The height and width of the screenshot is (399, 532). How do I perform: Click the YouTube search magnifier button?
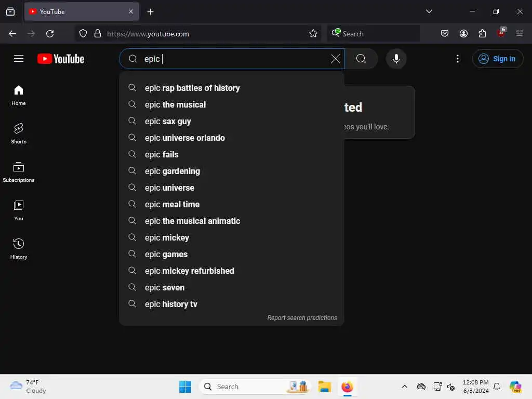click(361, 59)
